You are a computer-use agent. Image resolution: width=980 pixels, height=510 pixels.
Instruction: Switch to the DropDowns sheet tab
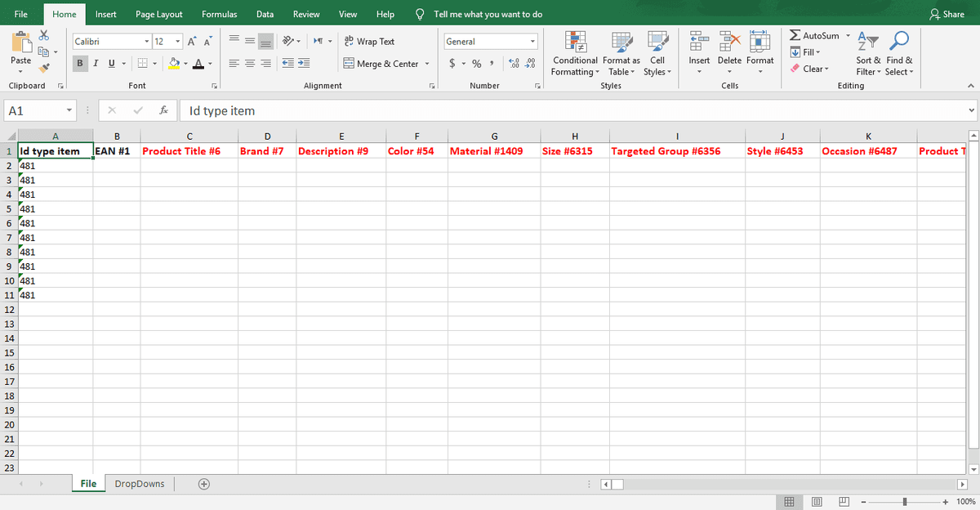tap(139, 484)
